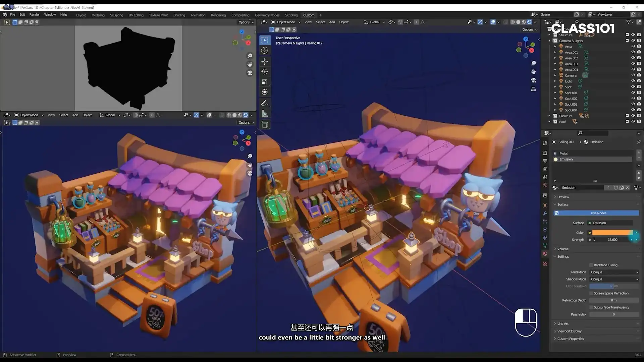Uncheck the Furniture collection checkbox

[627, 116]
